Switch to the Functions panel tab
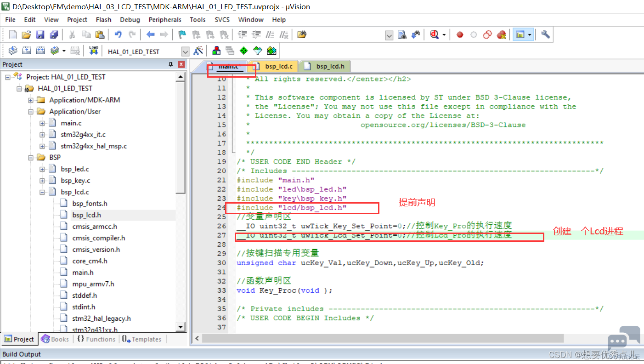Screen dimensions: 644x364 click(96, 339)
